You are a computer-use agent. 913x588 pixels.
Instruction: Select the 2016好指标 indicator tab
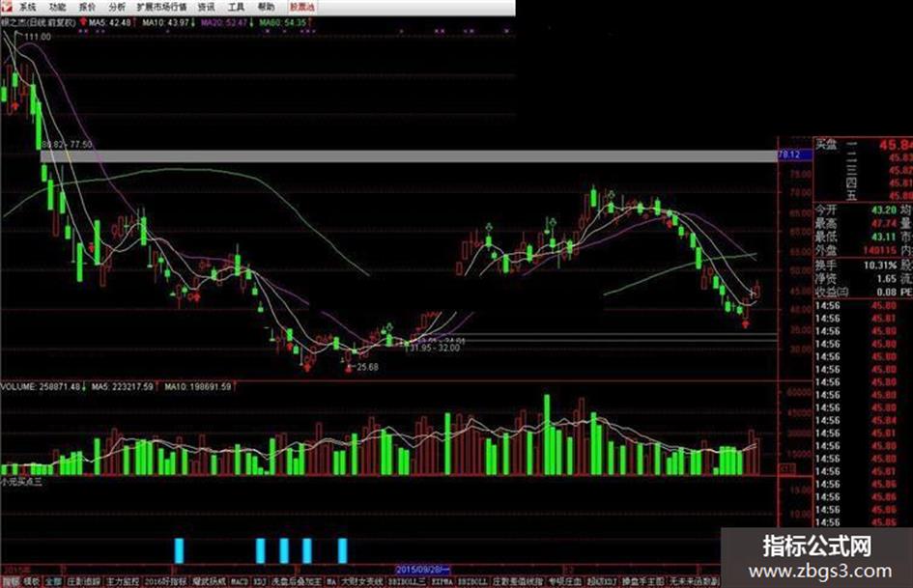click(x=166, y=581)
